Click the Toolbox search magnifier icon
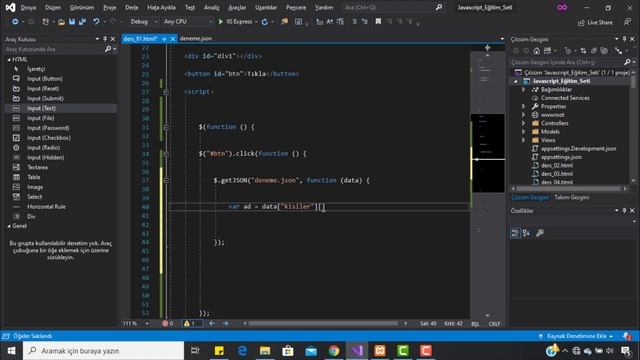 (108, 49)
